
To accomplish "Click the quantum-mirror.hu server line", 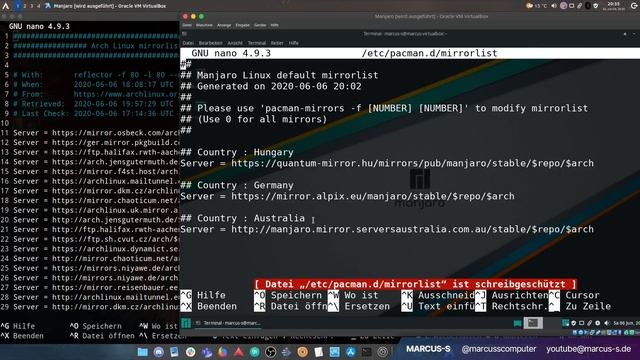I will (x=387, y=163).
